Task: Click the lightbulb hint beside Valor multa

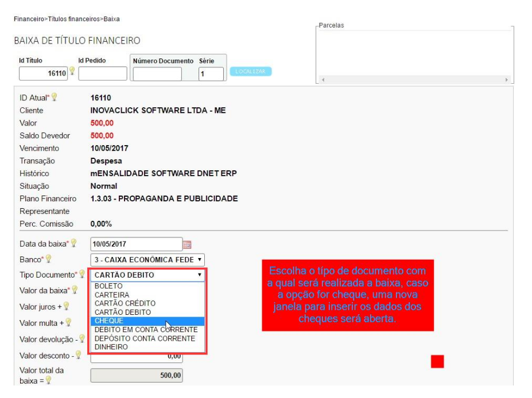Action: pyautogui.click(x=68, y=322)
